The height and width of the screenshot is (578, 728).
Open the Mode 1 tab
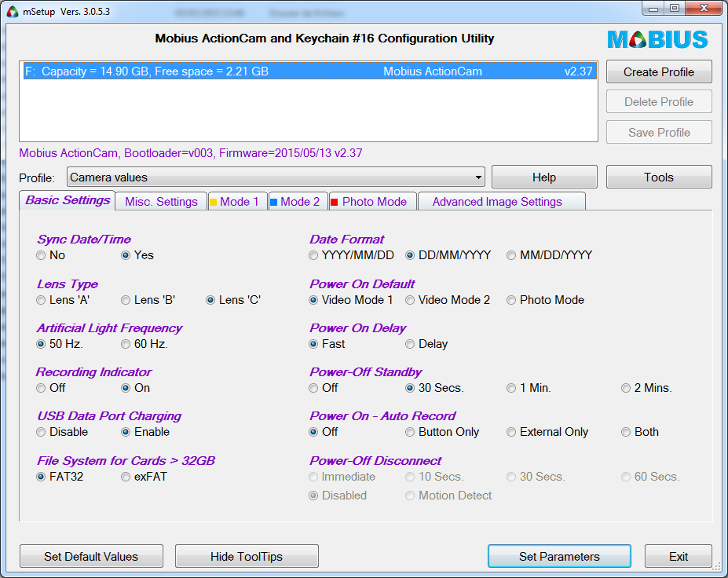coord(238,202)
